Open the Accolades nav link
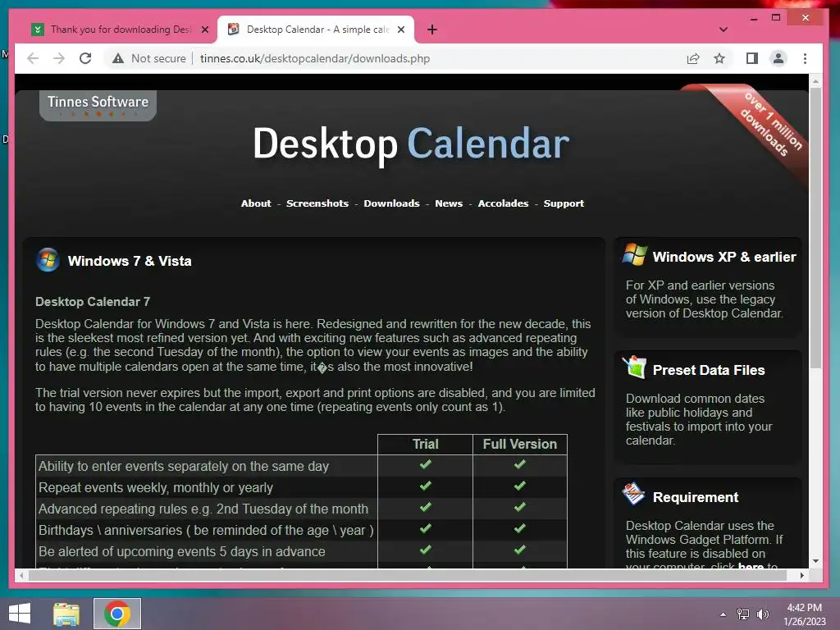Viewport: 840px width, 630px height. click(x=503, y=203)
